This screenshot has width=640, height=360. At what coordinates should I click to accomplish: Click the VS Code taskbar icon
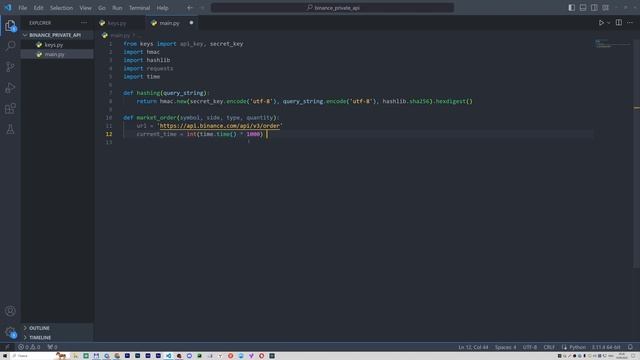click(x=169, y=356)
